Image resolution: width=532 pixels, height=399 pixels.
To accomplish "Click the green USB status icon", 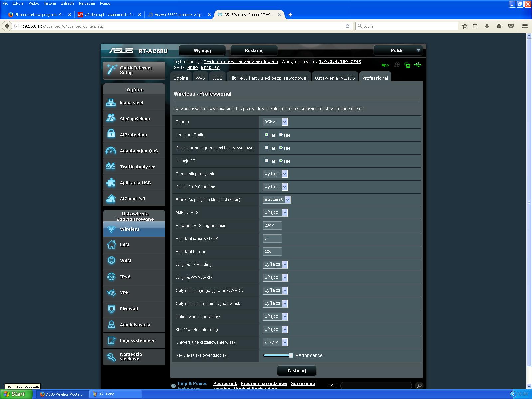I will click(x=418, y=65).
